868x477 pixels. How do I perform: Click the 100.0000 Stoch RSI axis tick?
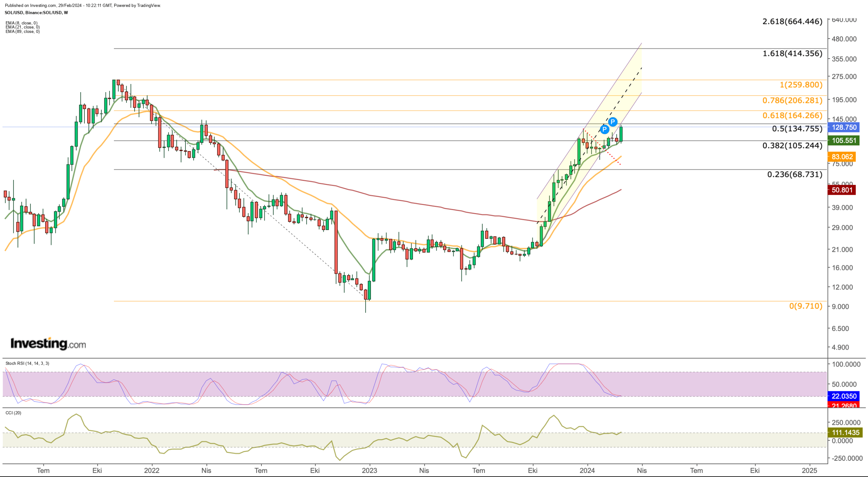(x=846, y=364)
